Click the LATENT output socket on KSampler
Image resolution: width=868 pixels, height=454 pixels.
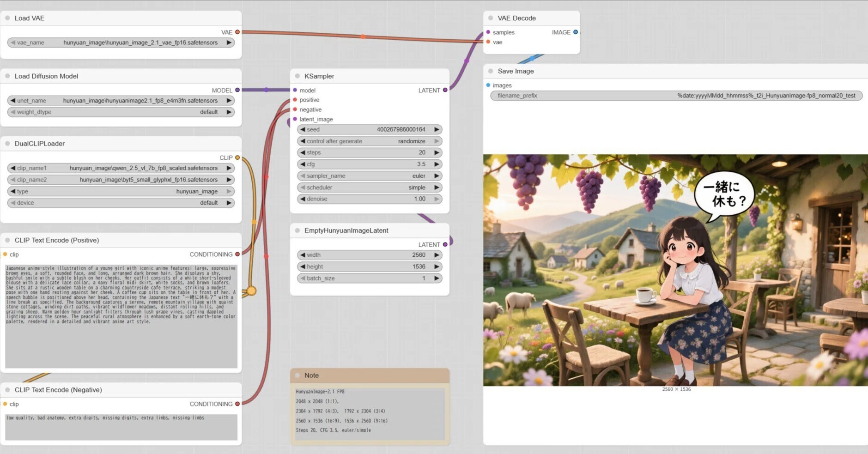pyautogui.click(x=445, y=90)
